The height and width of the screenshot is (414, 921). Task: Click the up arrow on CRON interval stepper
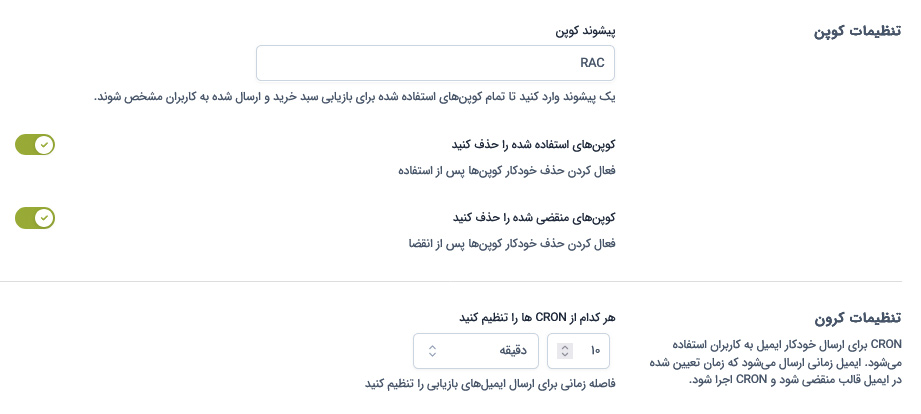point(564,347)
